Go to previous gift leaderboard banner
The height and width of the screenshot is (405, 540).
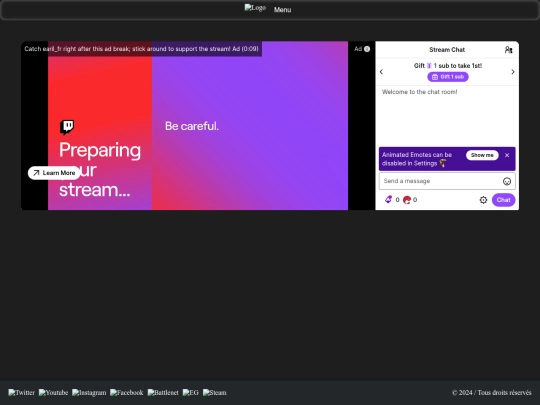point(381,72)
